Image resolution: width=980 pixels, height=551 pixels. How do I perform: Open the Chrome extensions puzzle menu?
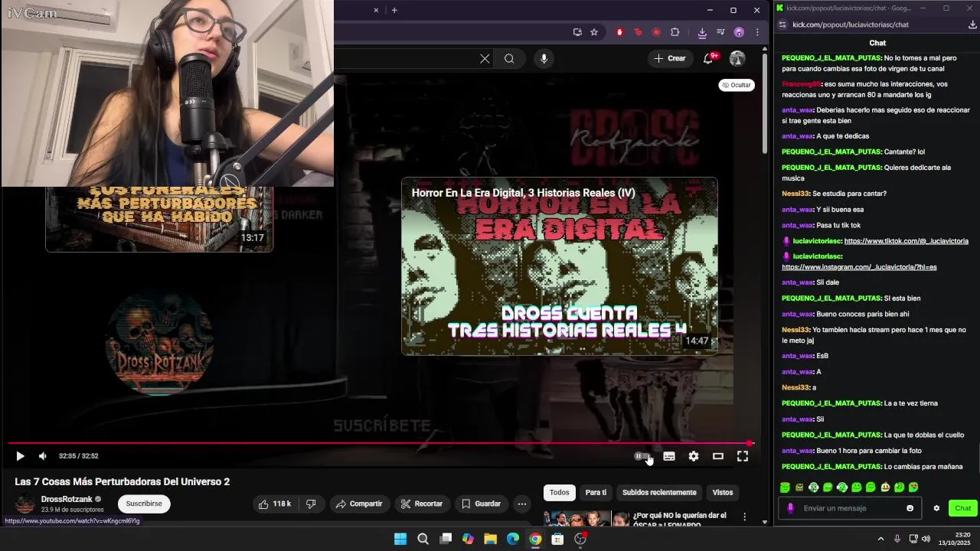click(x=675, y=32)
